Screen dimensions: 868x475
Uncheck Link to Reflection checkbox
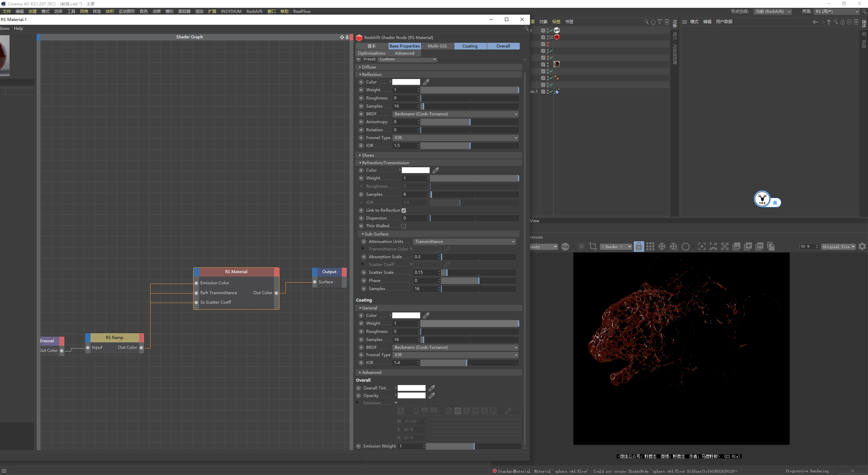[x=403, y=211]
